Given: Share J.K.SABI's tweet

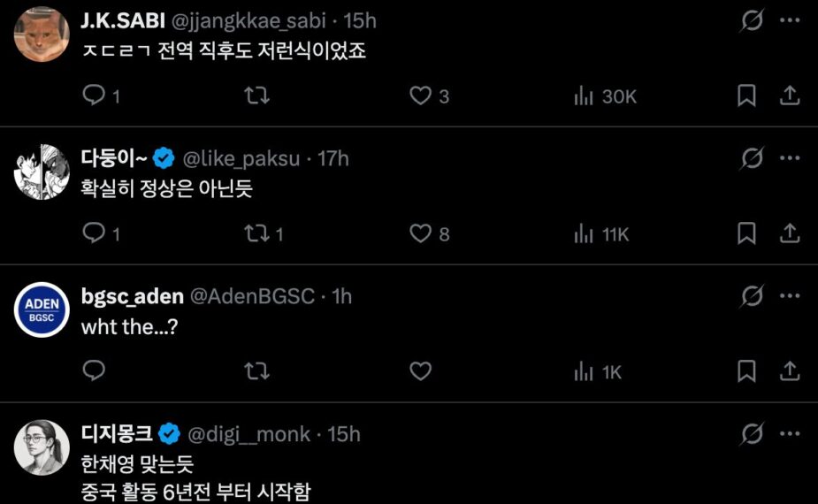Looking at the screenshot, I should click(790, 95).
